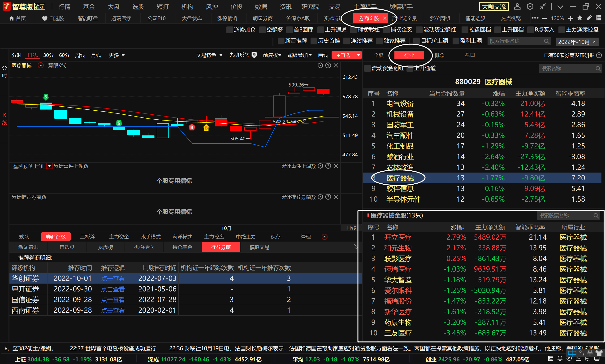Click 点击查看 link for 西南证券
The width and height of the screenshot is (605, 364).
113,310
